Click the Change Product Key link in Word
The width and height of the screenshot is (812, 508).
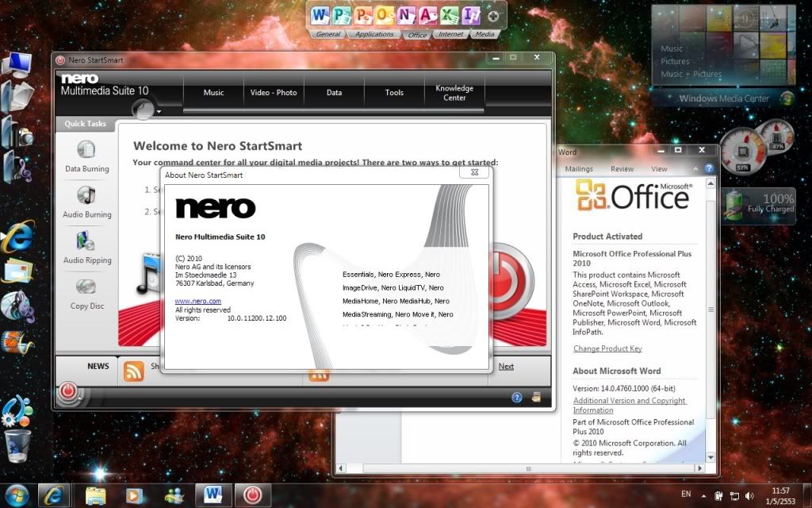607,348
